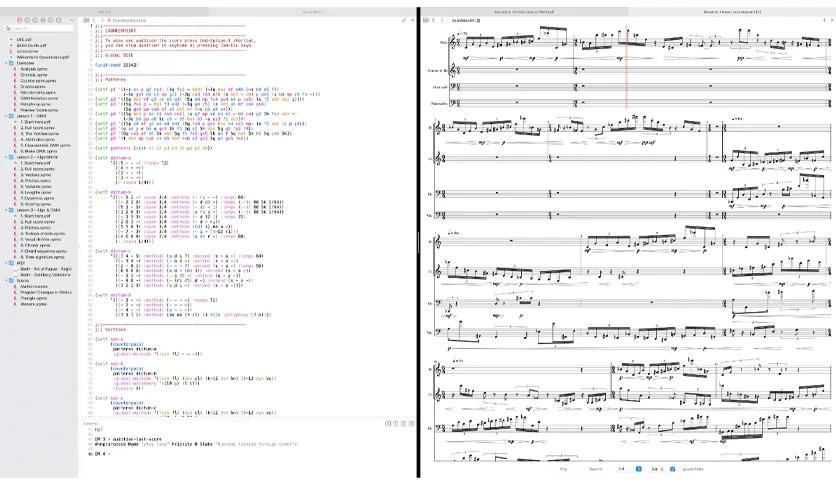Go forward in the code editor header

click(x=102, y=20)
